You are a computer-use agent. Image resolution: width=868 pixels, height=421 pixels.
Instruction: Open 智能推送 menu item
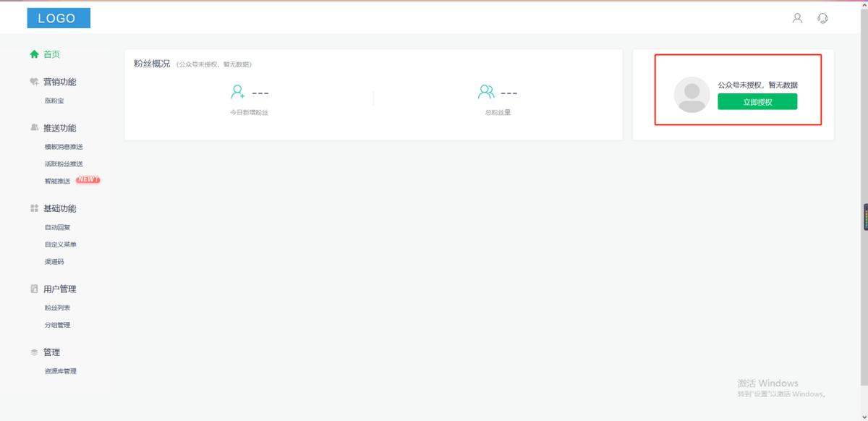(57, 181)
